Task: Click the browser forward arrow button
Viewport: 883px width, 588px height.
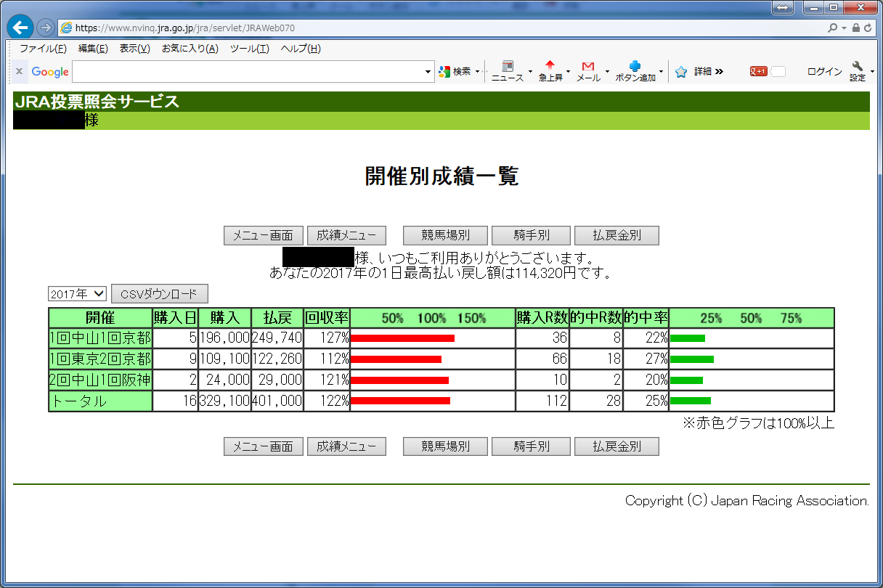Action: click(x=45, y=28)
